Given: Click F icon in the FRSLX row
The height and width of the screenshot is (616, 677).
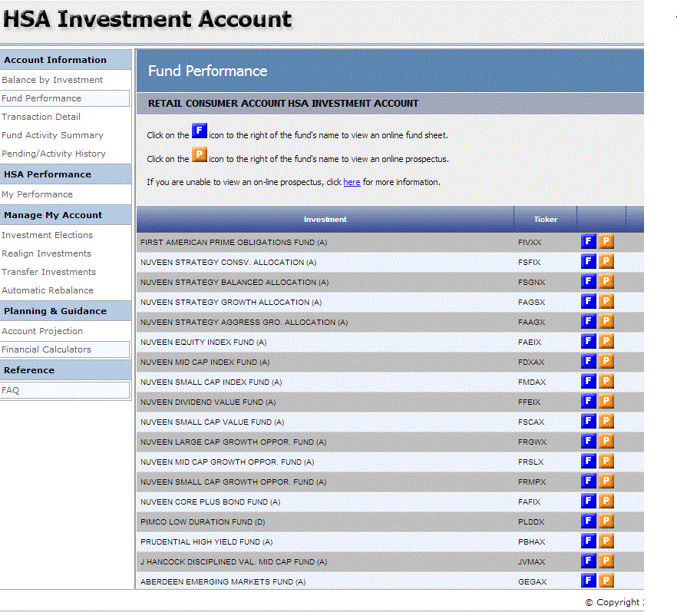Looking at the screenshot, I should [588, 461].
